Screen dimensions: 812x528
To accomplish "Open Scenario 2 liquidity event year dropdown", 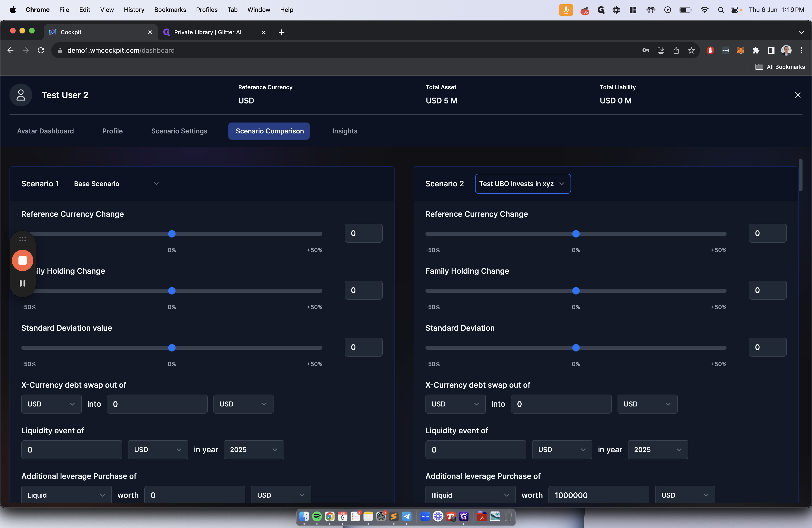I will click(658, 450).
